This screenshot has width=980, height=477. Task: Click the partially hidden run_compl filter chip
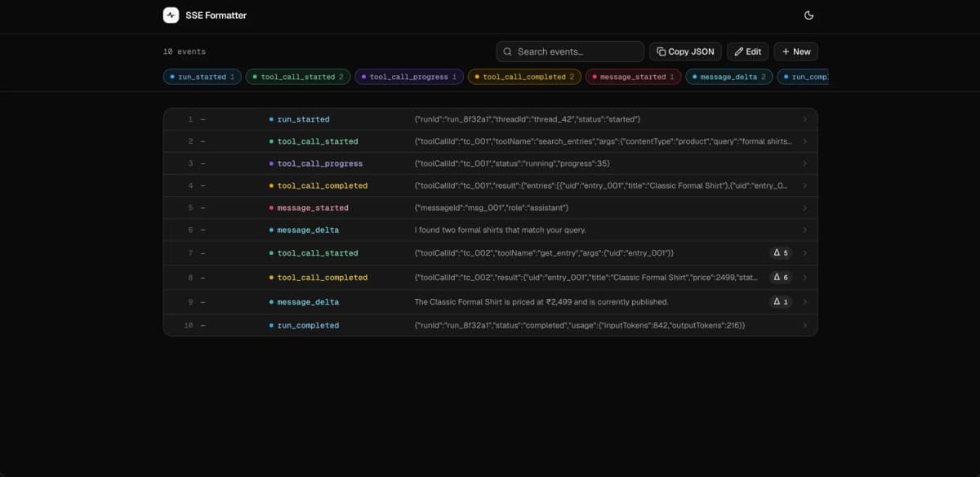coord(803,77)
